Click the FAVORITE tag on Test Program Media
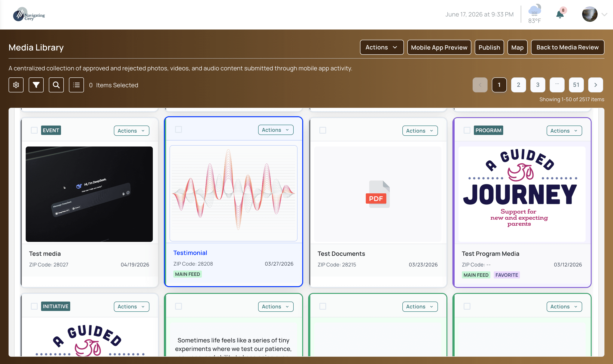613x364 pixels. 507,275
